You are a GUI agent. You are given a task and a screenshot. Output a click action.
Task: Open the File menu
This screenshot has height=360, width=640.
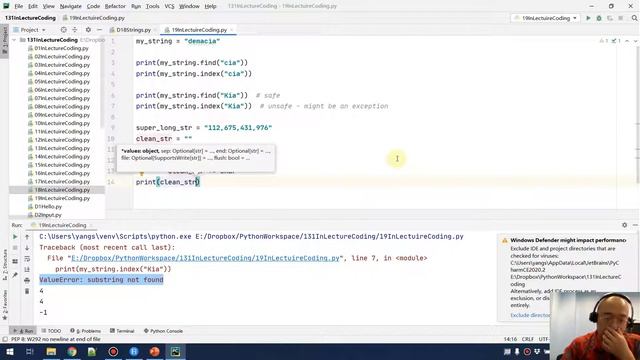coord(18,6)
